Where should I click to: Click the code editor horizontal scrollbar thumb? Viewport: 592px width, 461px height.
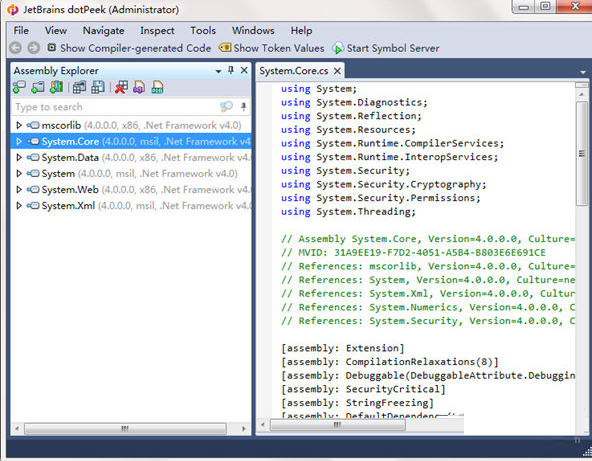click(338, 425)
